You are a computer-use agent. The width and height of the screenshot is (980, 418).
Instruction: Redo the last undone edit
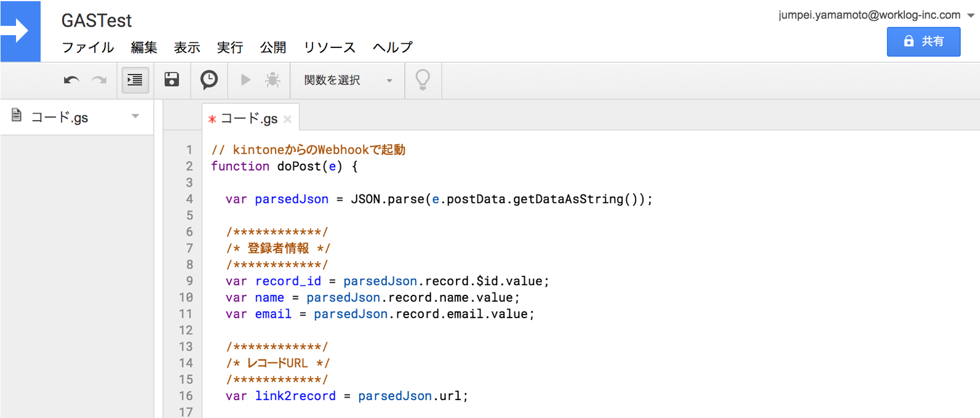point(99,80)
